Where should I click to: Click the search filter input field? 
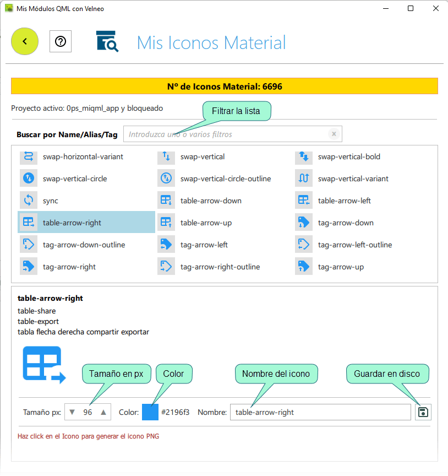(x=226, y=134)
